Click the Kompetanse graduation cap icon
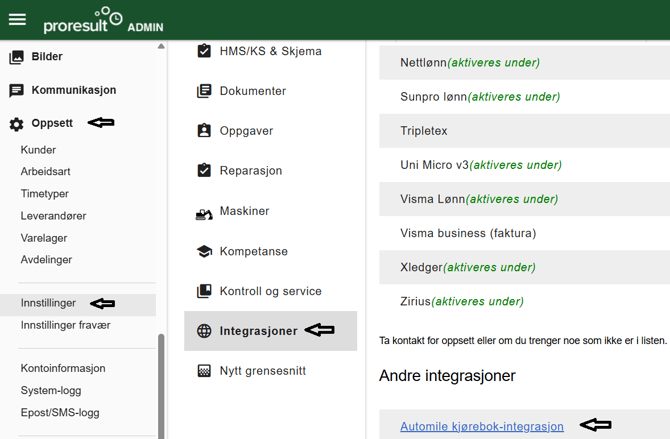 point(204,252)
